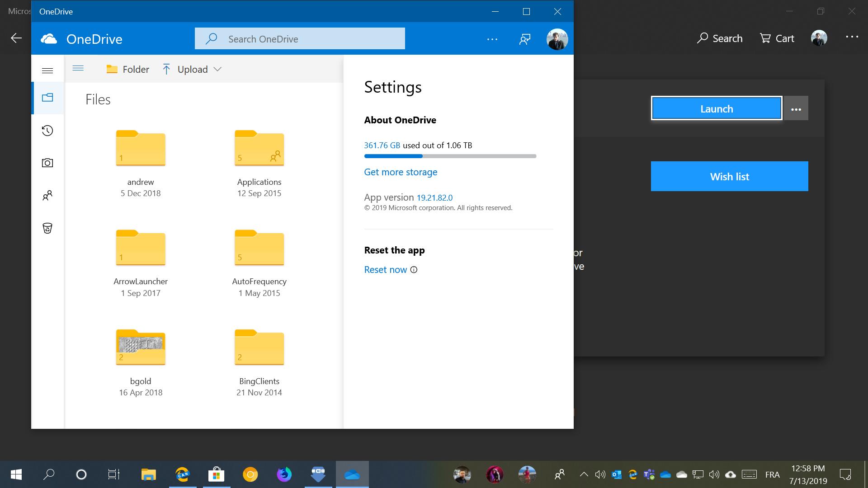Click the Reset now link

pos(385,270)
